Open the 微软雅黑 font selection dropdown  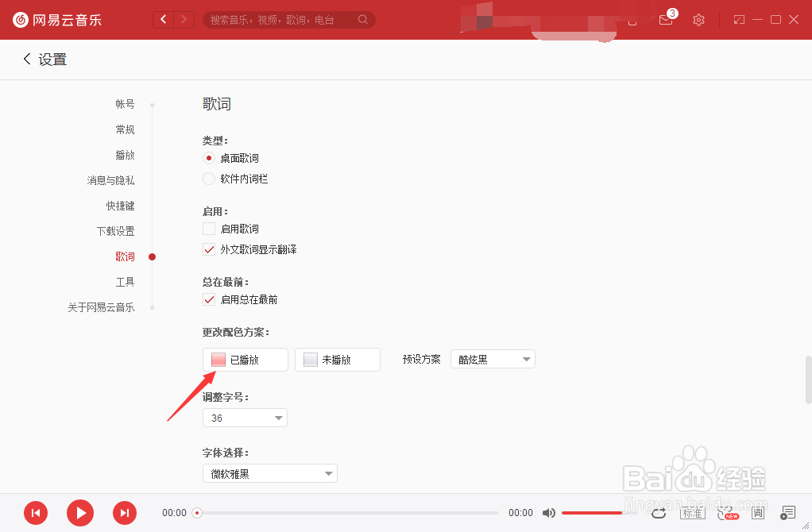(270, 473)
